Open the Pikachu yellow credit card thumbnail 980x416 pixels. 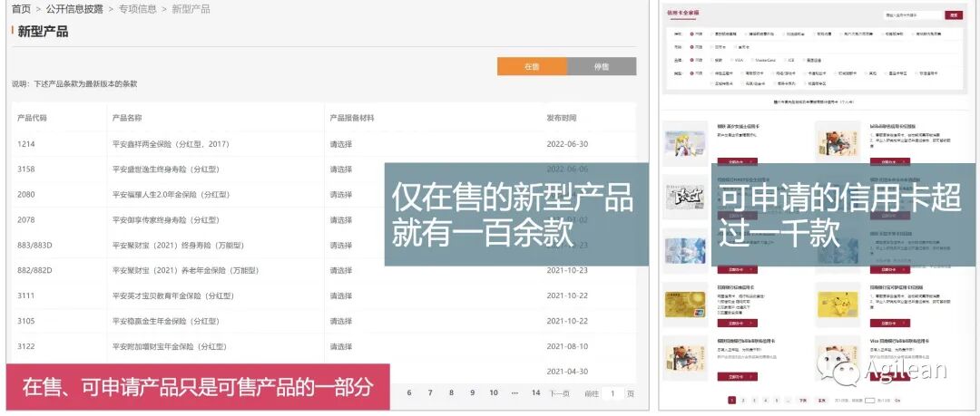coord(838,305)
